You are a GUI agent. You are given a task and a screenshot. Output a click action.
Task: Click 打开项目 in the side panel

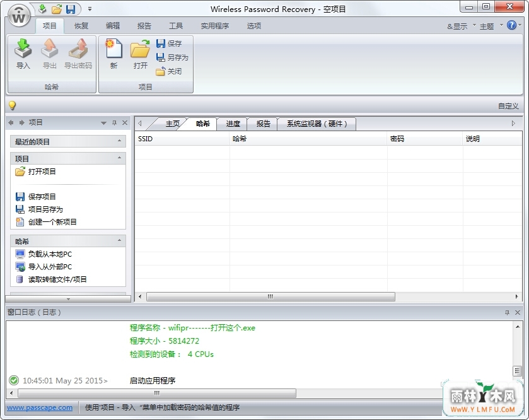click(35, 172)
